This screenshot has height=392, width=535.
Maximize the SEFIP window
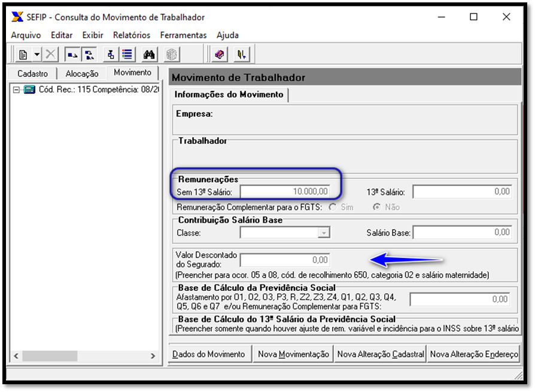tap(473, 17)
